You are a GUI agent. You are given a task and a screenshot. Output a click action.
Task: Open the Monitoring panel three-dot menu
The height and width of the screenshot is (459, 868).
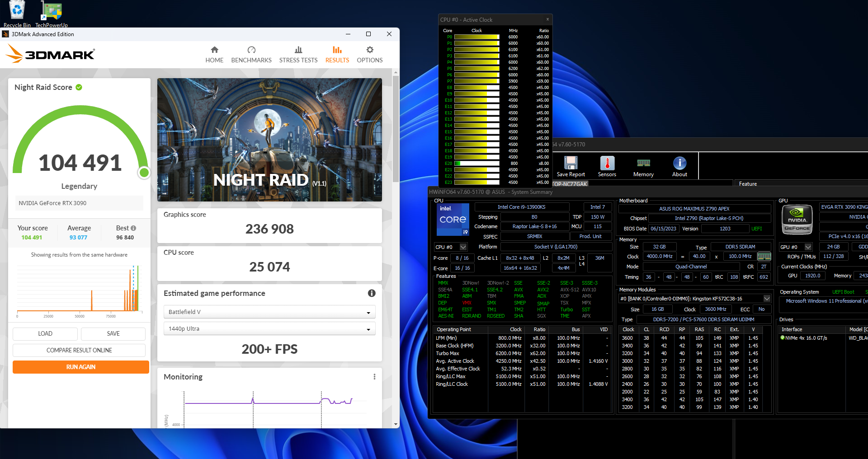[374, 377]
